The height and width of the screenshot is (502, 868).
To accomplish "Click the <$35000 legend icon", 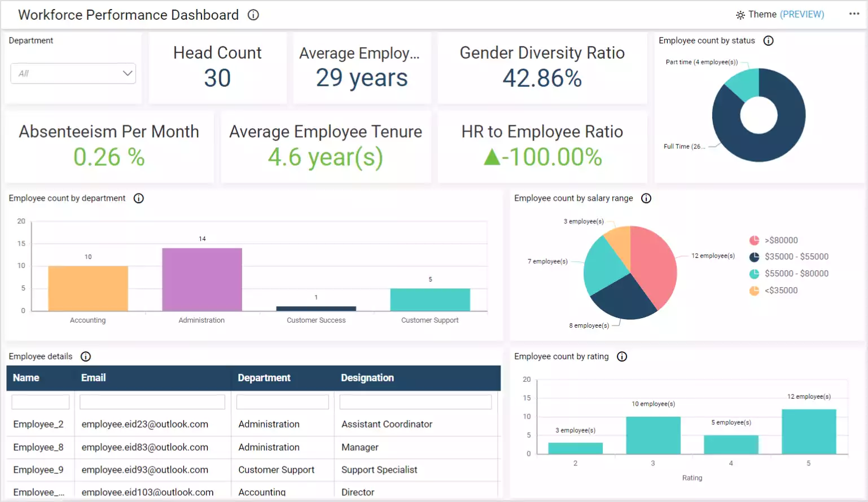I will [x=754, y=290].
